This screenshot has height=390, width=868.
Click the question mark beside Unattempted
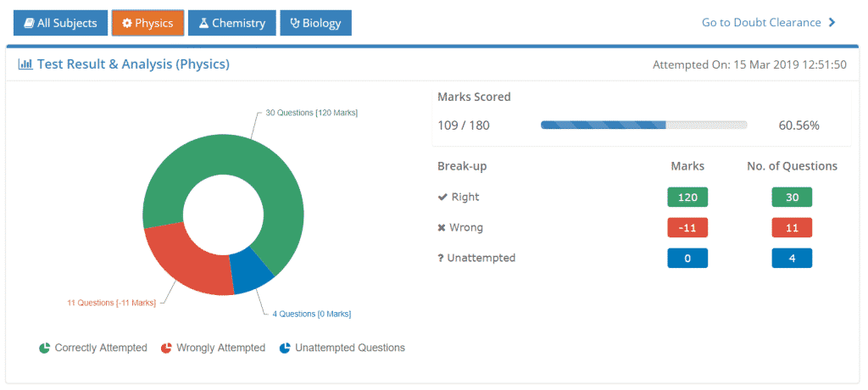(441, 258)
